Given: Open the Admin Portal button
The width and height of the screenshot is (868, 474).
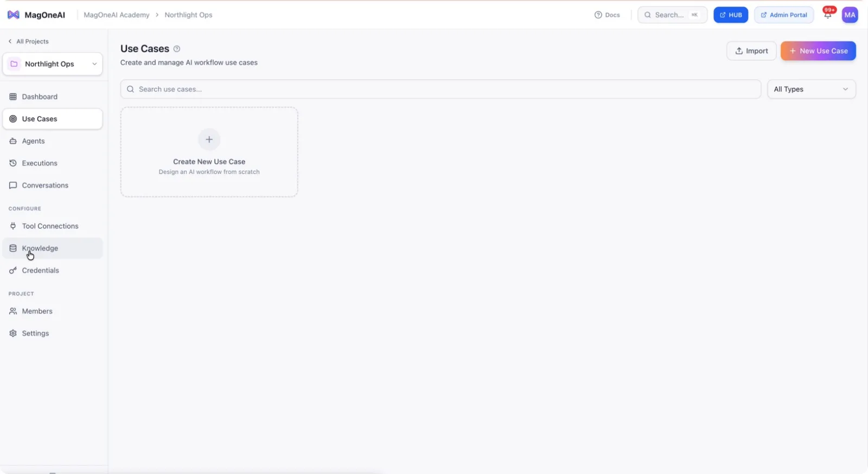Looking at the screenshot, I should [784, 15].
